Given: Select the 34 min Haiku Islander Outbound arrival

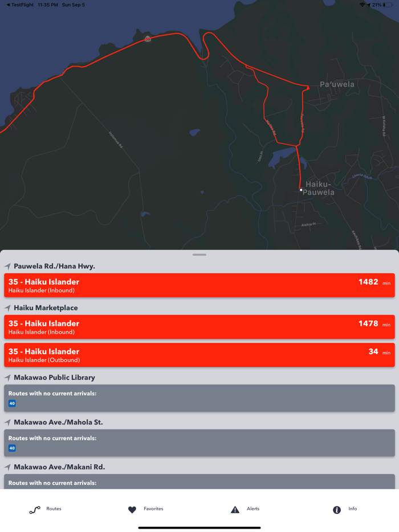Looking at the screenshot, I should click(199, 355).
